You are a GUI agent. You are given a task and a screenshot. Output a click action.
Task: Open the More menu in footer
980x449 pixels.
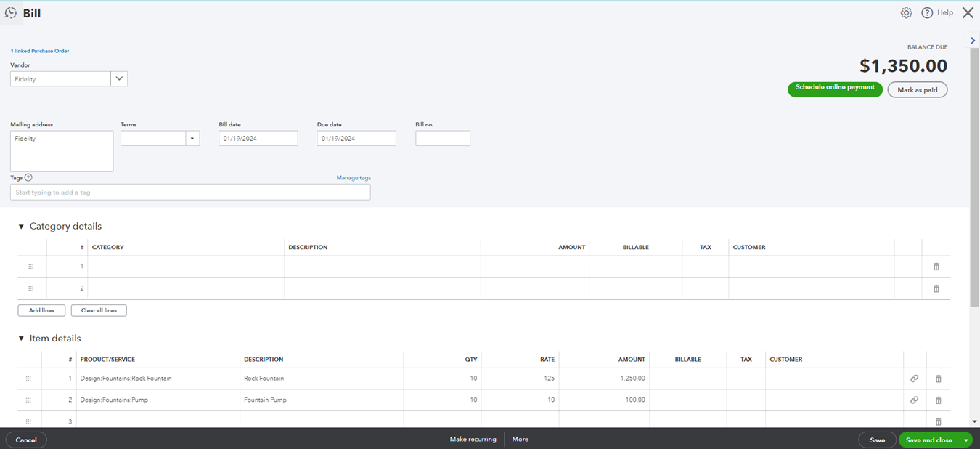click(x=520, y=440)
